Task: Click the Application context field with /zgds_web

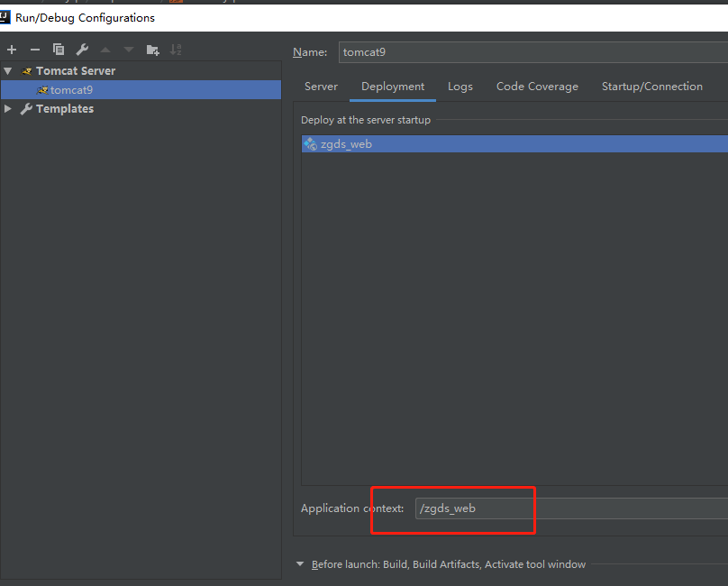Action: pos(571,508)
